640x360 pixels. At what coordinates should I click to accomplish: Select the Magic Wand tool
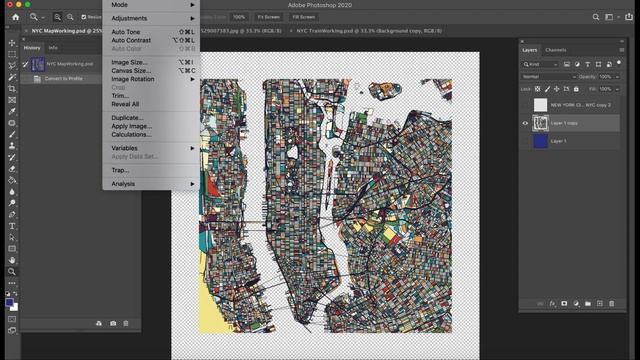tap(12, 77)
